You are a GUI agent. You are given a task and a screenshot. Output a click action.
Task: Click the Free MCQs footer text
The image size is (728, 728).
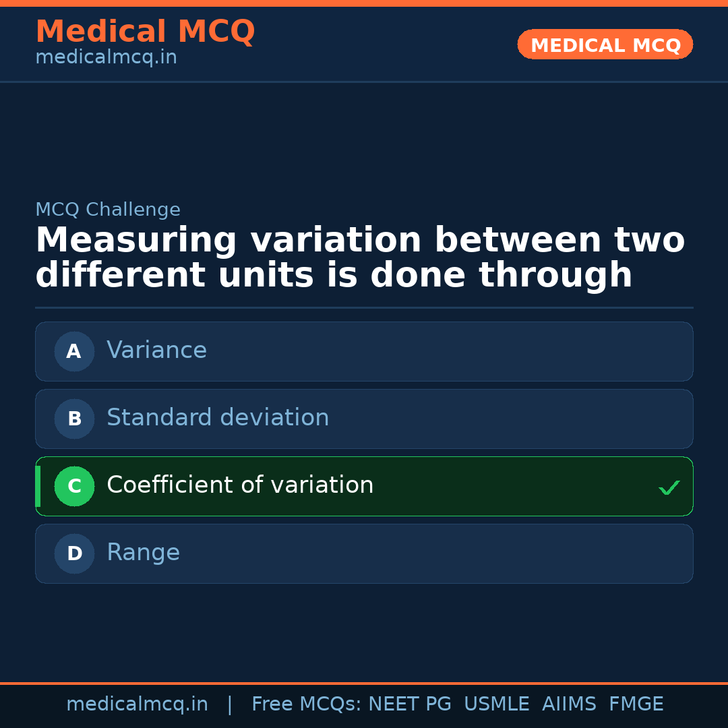(306, 704)
